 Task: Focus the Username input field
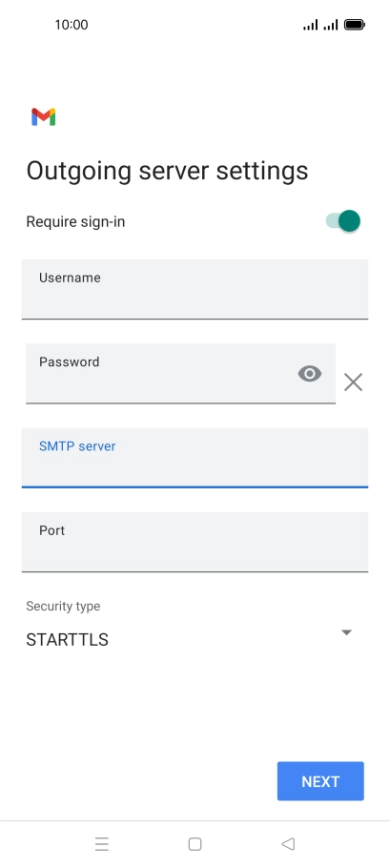pyautogui.click(x=195, y=289)
